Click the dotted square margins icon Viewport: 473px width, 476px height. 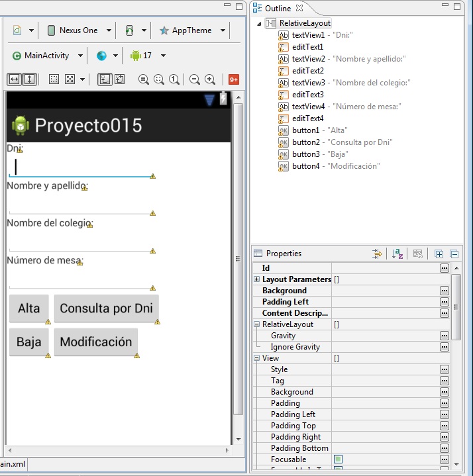pyautogui.click(x=54, y=79)
